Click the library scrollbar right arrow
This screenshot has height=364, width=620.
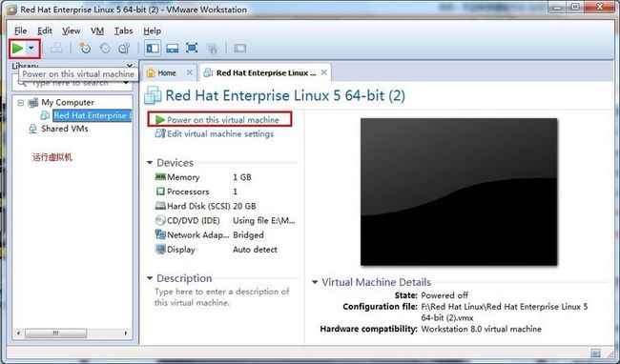(x=126, y=334)
